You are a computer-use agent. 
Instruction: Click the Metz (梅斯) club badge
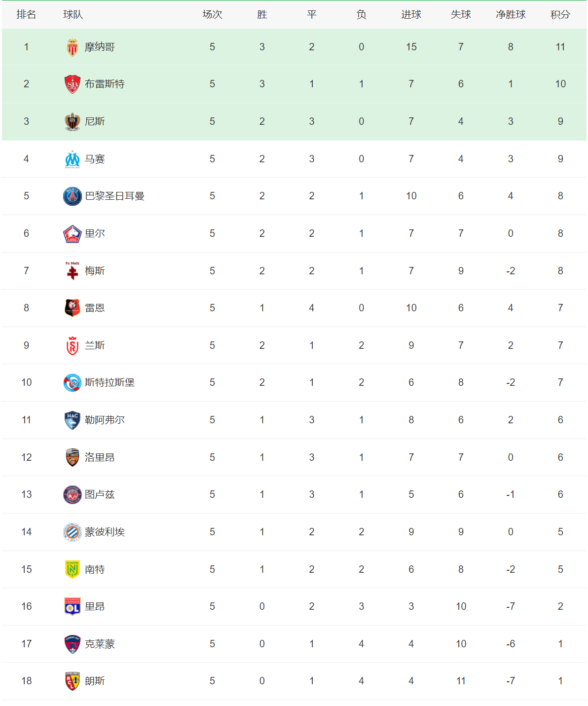73,271
